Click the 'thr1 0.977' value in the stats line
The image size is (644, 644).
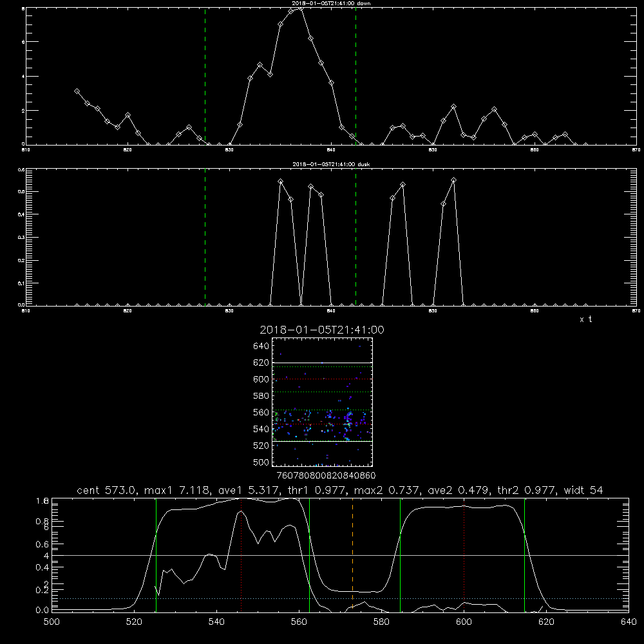(x=317, y=490)
